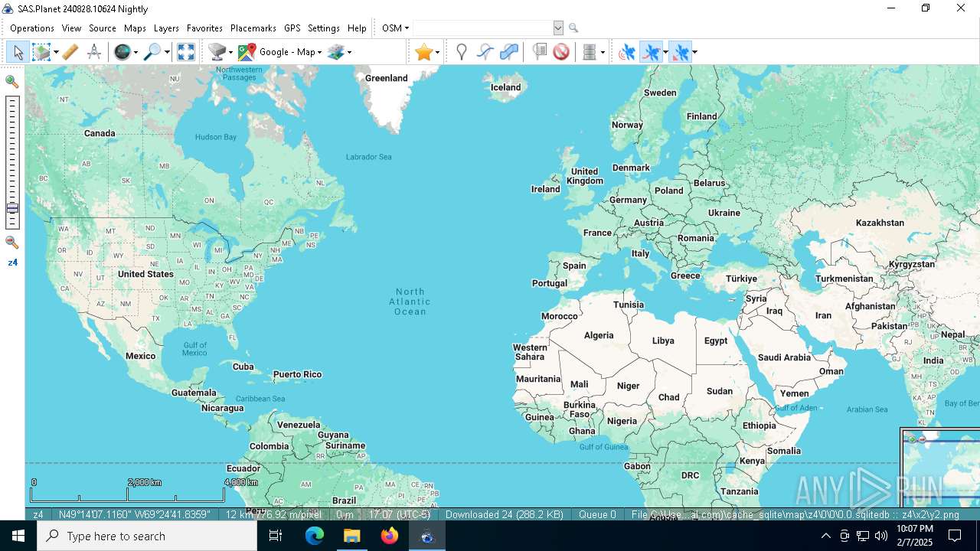Open the Maps menu

pyautogui.click(x=135, y=28)
